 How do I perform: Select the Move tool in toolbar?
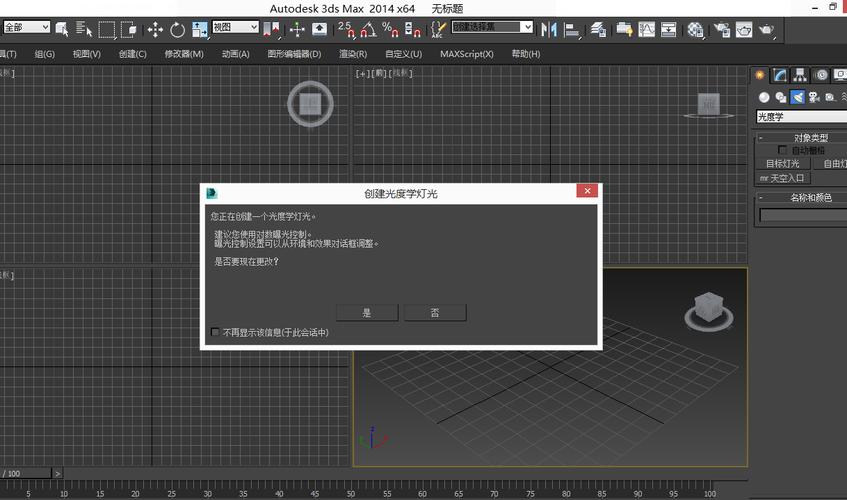(x=155, y=29)
